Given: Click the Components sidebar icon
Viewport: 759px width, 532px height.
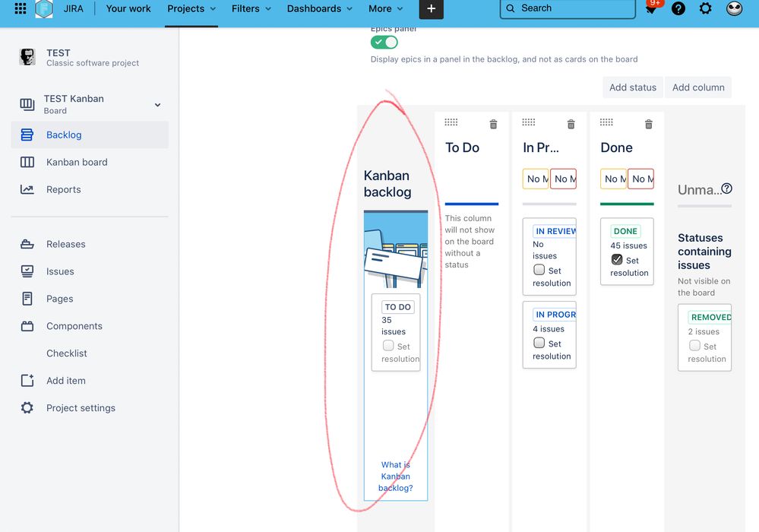Looking at the screenshot, I should pyautogui.click(x=27, y=326).
